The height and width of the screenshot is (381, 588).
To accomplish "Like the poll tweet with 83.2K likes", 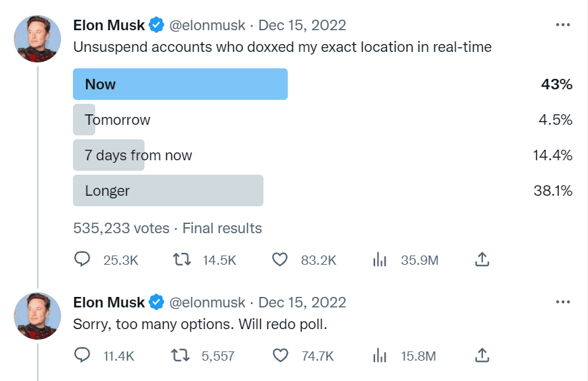I will pos(281,260).
